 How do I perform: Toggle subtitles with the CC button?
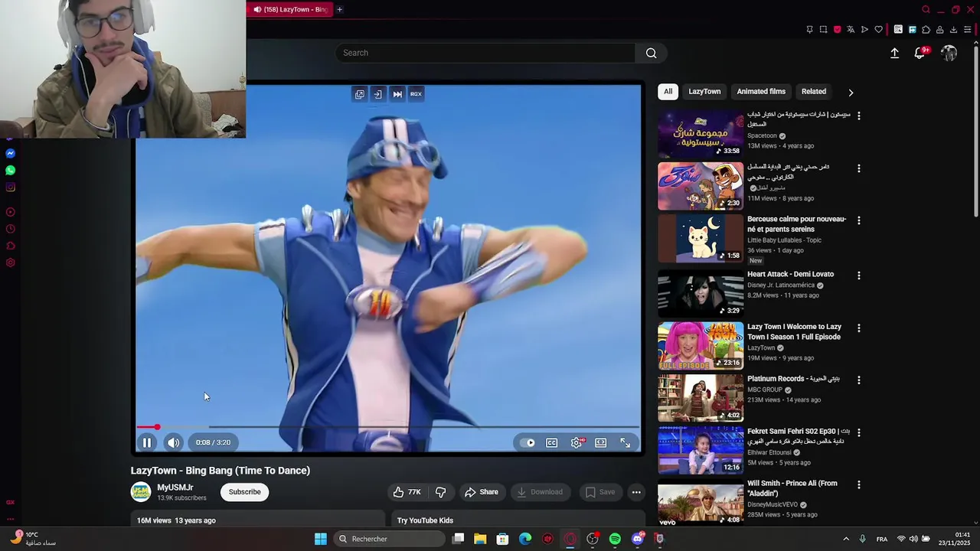pos(551,442)
